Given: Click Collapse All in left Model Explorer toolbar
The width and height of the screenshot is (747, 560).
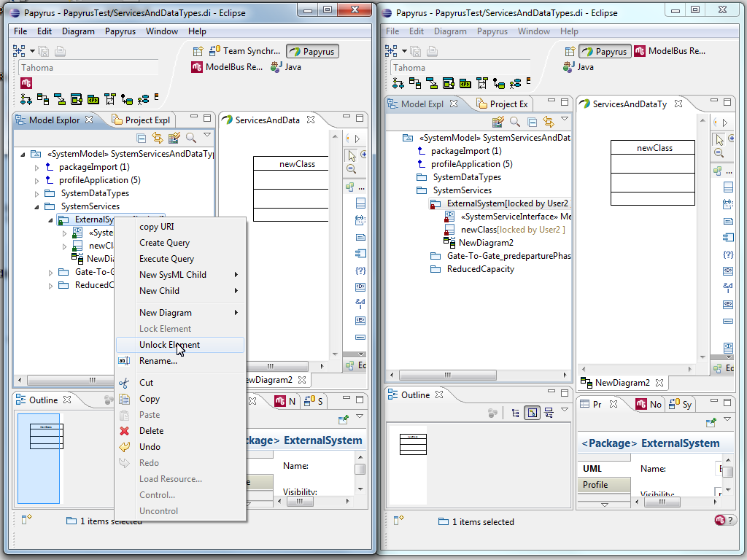Looking at the screenshot, I should (x=141, y=138).
